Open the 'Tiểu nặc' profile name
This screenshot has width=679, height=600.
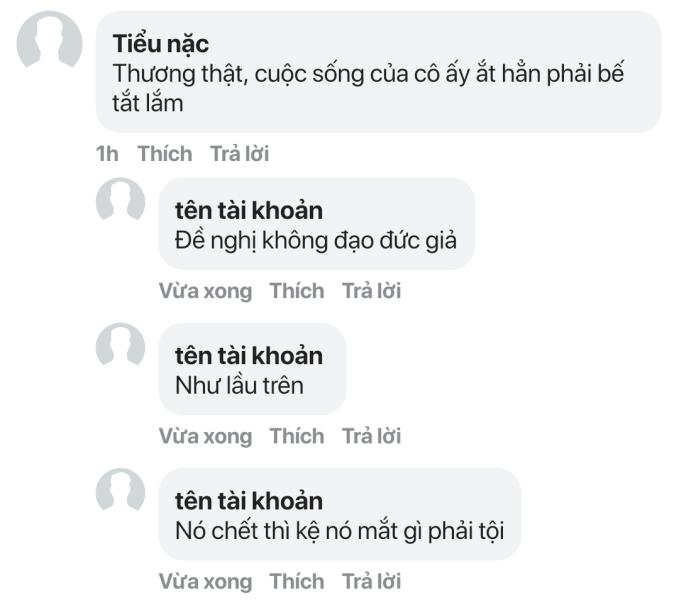(160, 45)
